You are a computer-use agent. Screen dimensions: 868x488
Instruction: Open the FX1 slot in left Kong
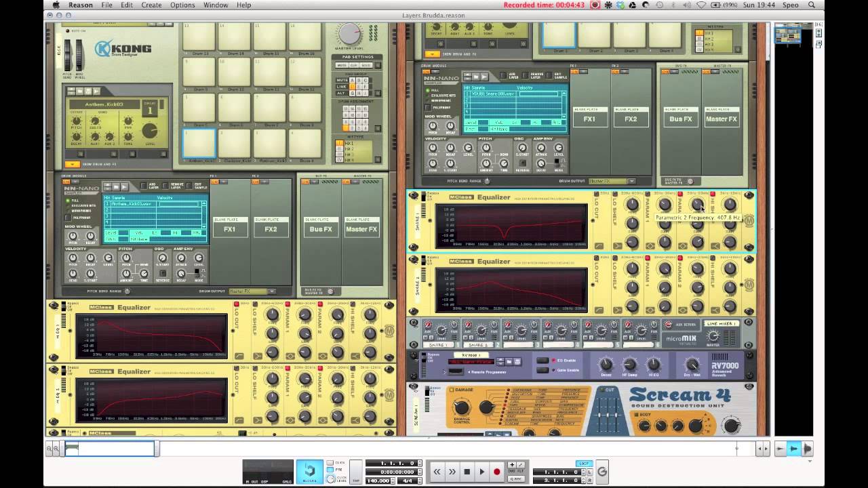coord(230,228)
